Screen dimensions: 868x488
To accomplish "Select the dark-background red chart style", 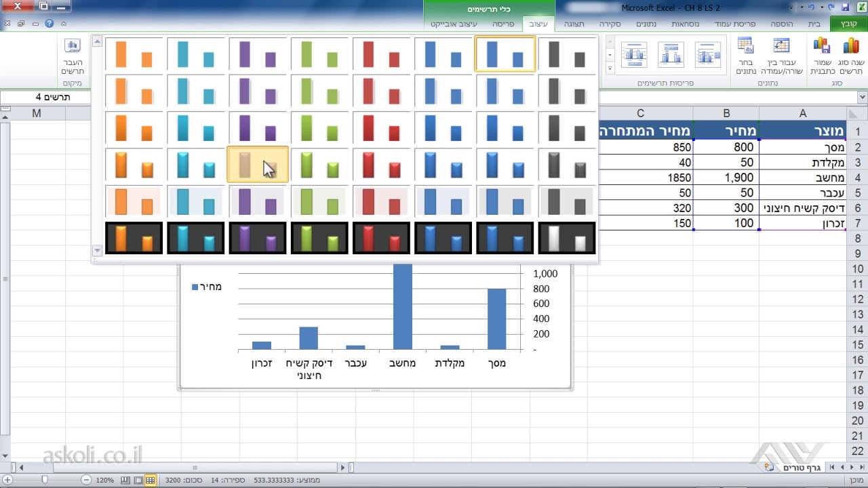I will (x=382, y=238).
